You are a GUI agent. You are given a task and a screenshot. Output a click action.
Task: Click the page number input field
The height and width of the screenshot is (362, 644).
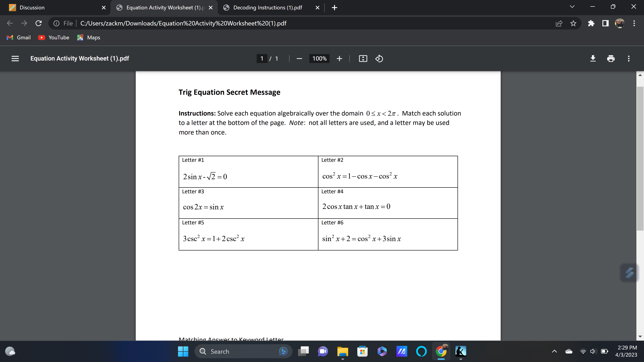point(262,59)
